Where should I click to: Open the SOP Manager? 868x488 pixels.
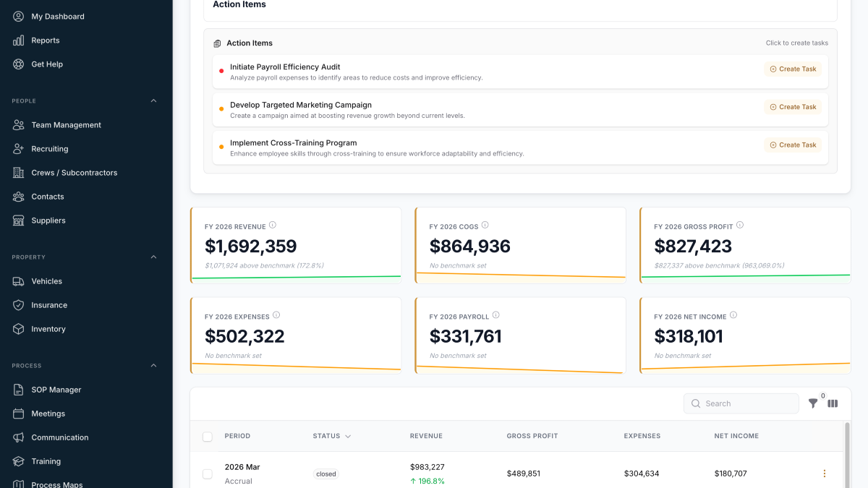54,389
